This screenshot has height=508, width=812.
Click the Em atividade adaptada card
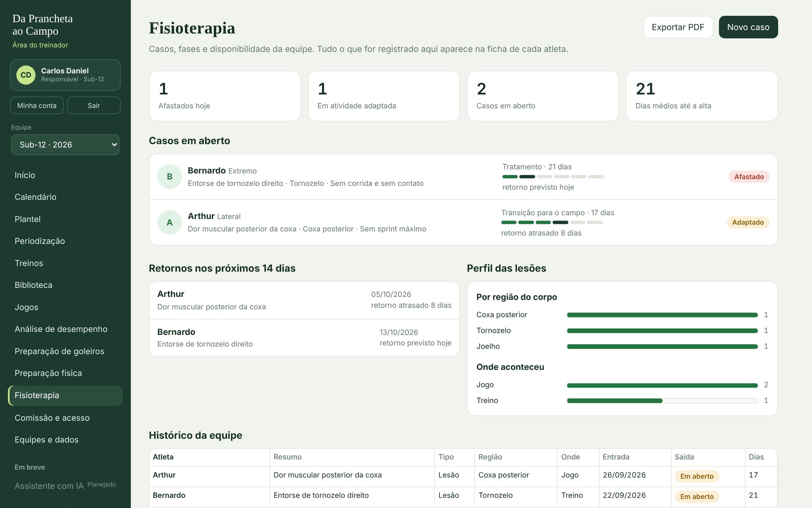[384, 96]
